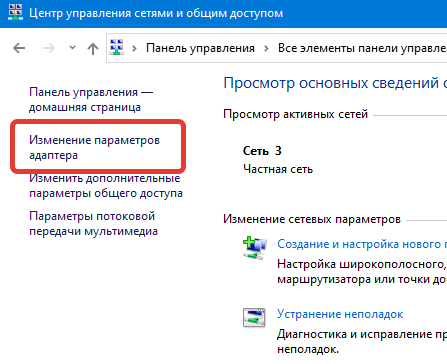Select Все элементы панели управления breadcrumb
The height and width of the screenshot is (364, 447).
tap(362, 48)
